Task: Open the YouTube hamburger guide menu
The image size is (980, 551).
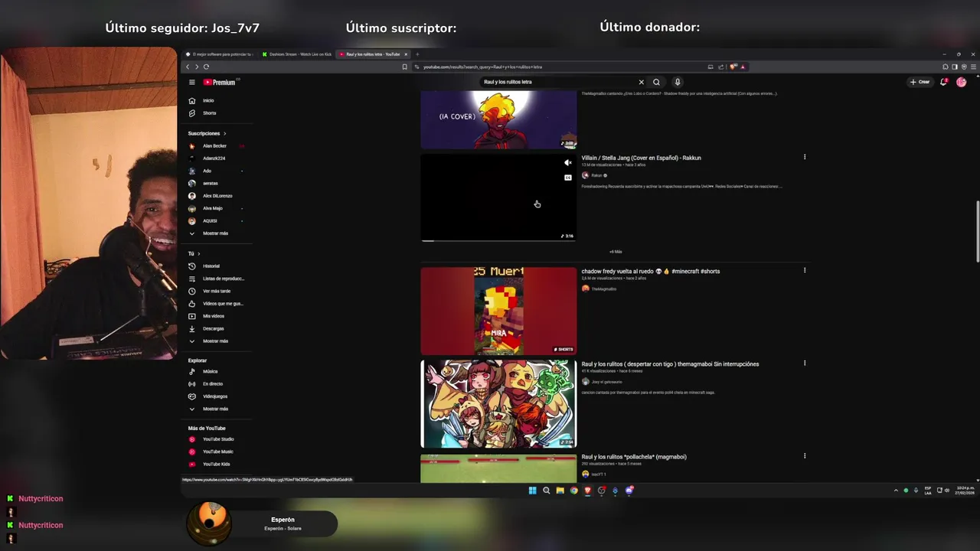Action: point(191,82)
